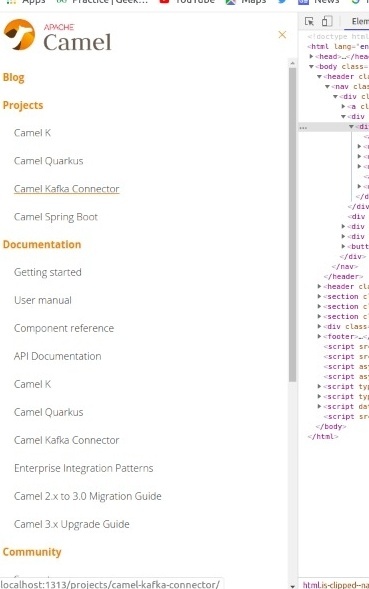Go to Camel K under Documentation
Screen dimensions: 369x589
click(x=32, y=384)
